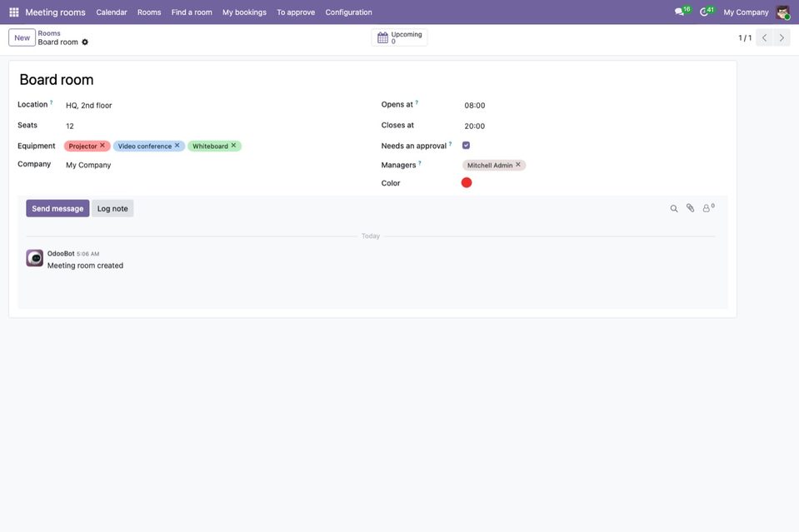Click the Meeting rooms app title
The height and width of the screenshot is (532, 799).
click(56, 12)
